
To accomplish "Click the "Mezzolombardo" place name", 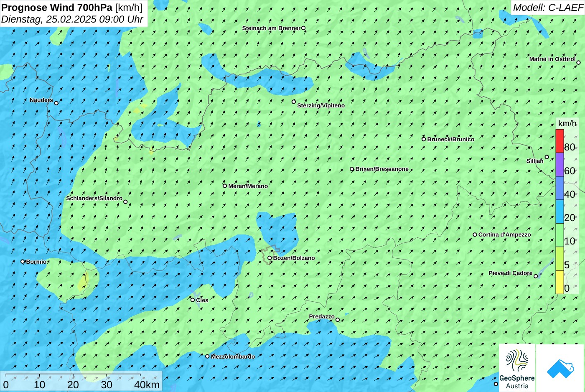I will (233, 357).
